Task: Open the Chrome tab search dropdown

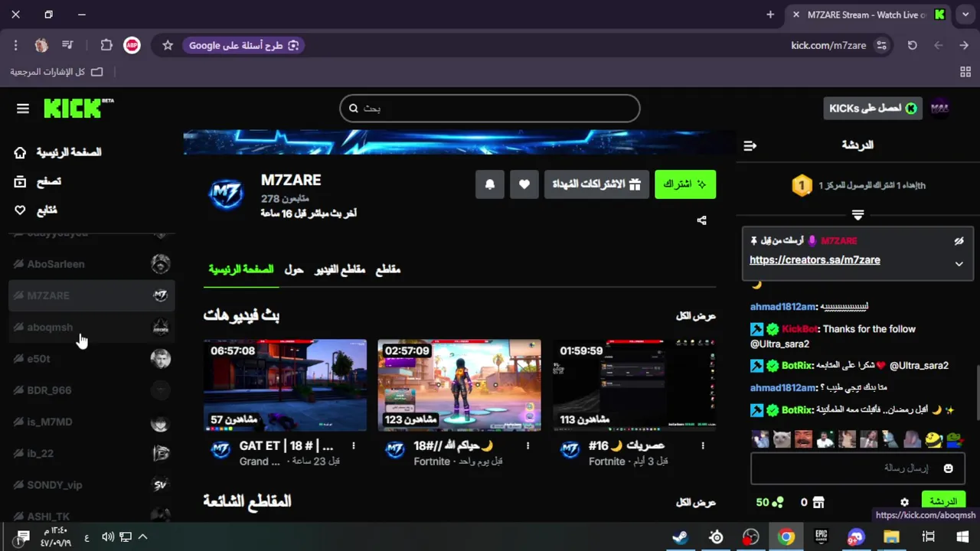Action: [x=964, y=15]
